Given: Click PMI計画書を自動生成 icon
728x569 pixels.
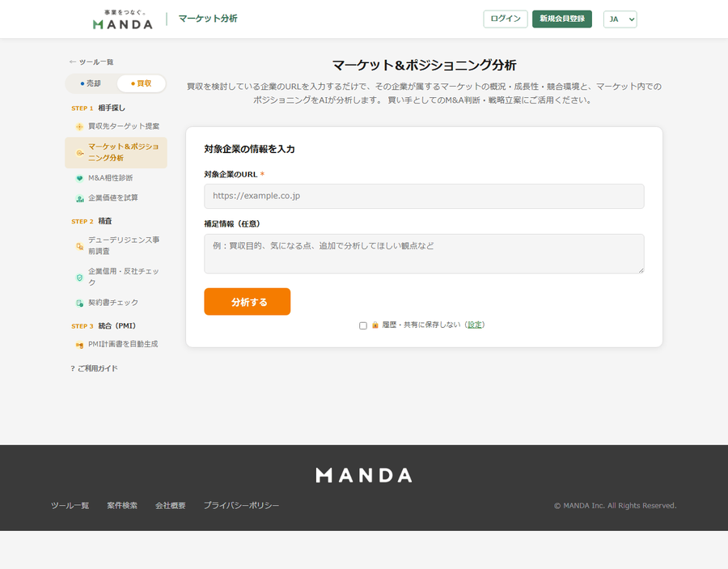Looking at the screenshot, I should (79, 345).
